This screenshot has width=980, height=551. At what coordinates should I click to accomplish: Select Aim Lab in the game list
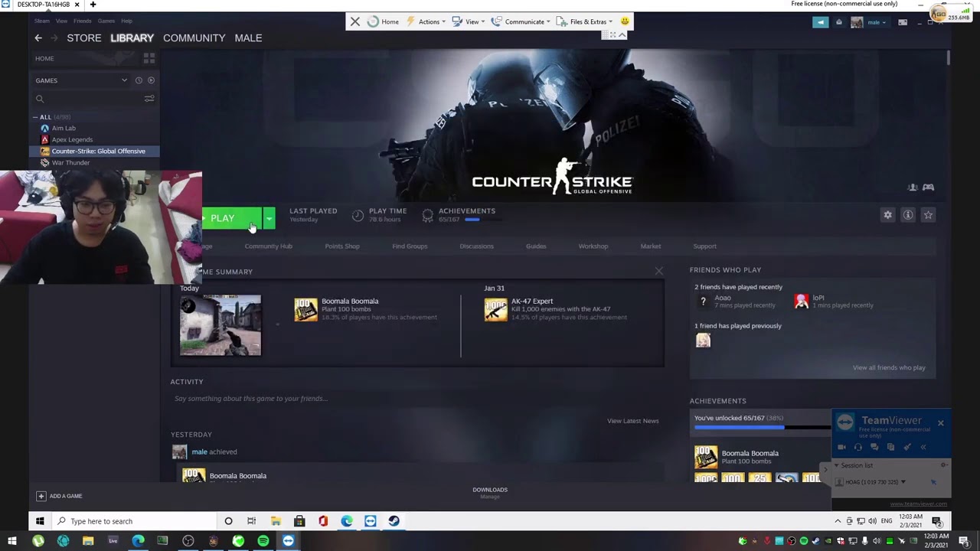point(64,129)
